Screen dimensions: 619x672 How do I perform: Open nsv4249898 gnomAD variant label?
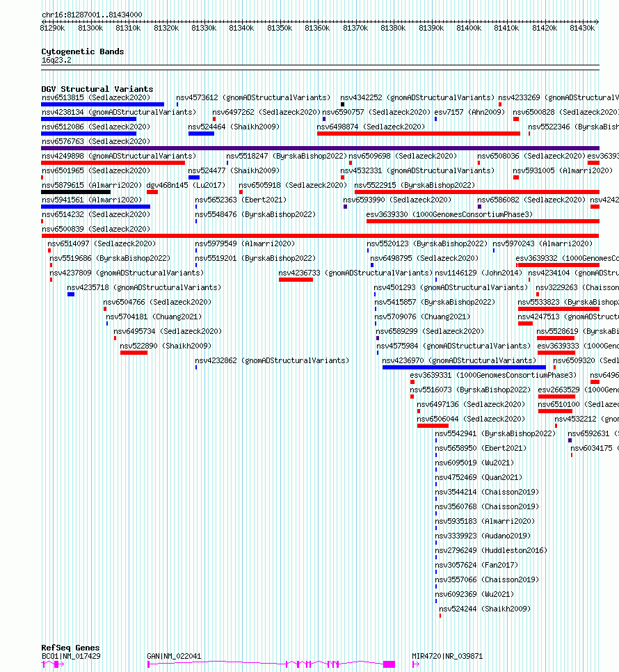[119, 156]
